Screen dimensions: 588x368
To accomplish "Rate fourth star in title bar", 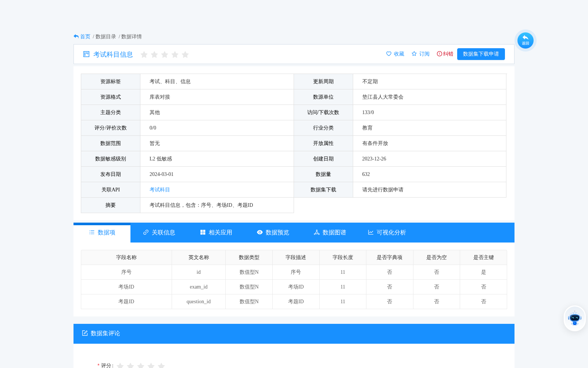I will (x=175, y=54).
